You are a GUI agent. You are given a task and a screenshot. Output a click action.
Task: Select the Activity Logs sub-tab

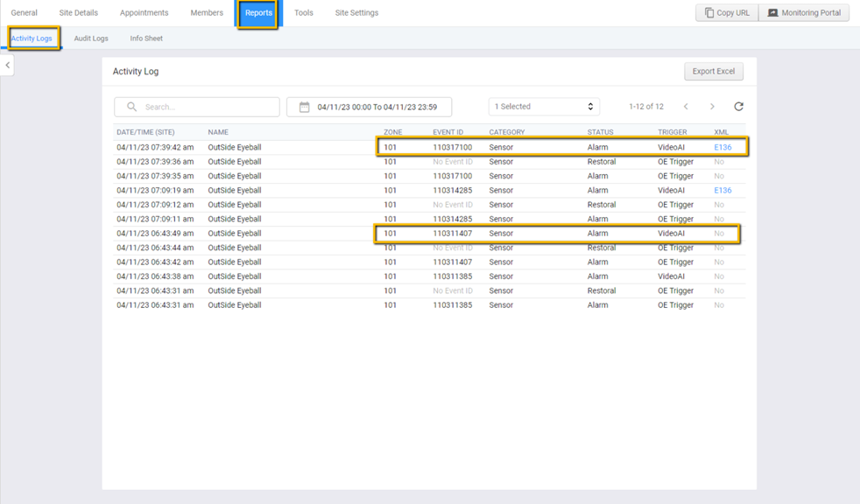[32, 38]
